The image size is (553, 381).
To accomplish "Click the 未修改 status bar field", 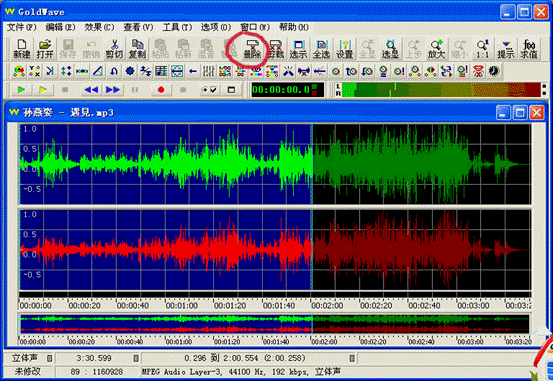I will tap(28, 372).
